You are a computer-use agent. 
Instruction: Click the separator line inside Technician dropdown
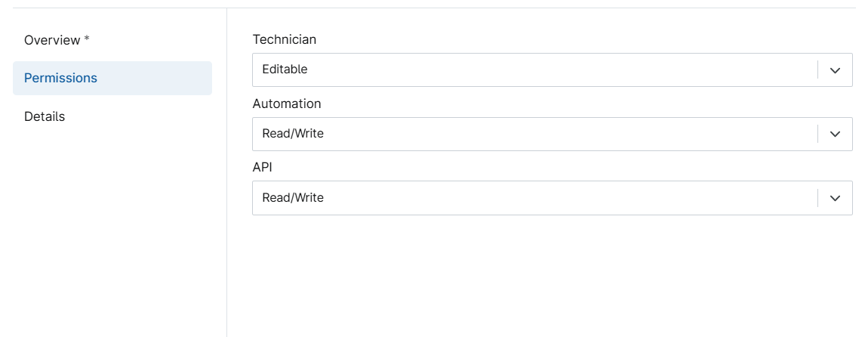click(x=817, y=70)
